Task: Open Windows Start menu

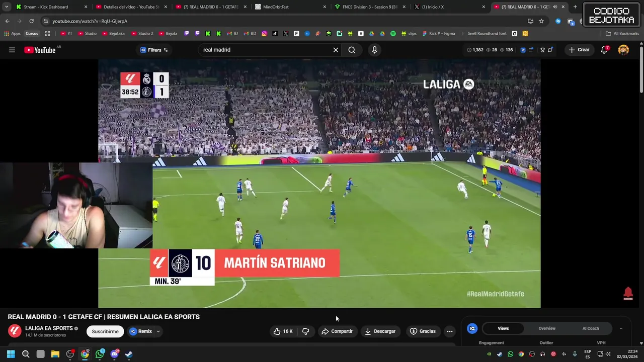Action: [x=11, y=354]
